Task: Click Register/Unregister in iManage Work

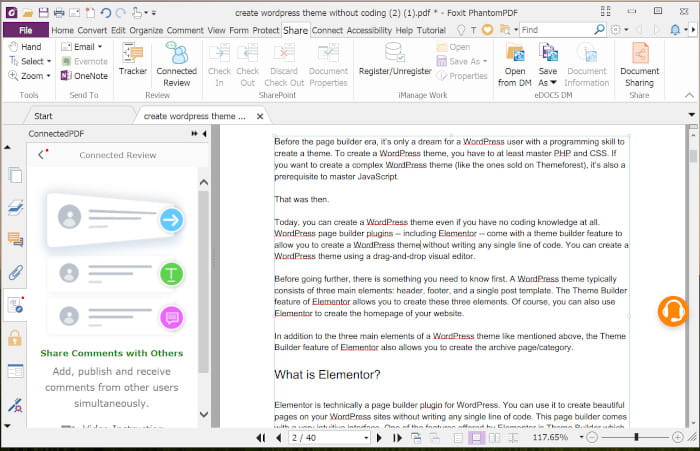Action: [395, 59]
